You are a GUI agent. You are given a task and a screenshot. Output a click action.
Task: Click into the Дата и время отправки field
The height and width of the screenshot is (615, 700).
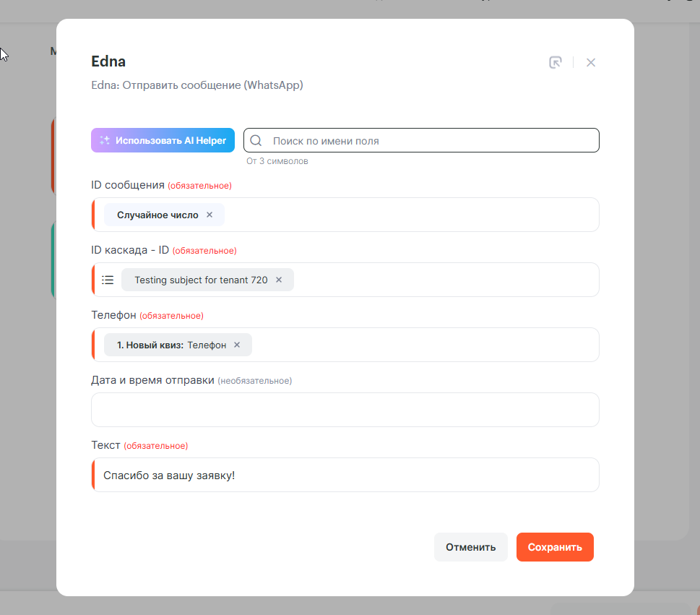coord(345,410)
